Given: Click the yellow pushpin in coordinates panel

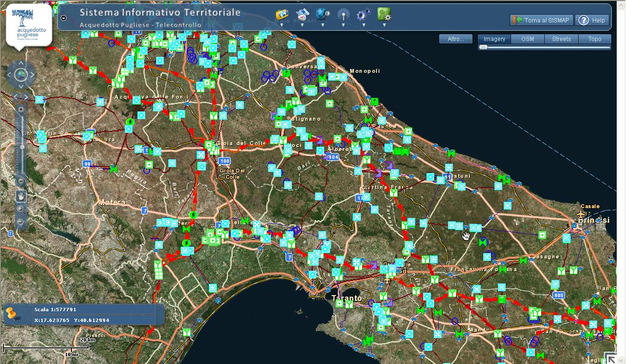Looking at the screenshot, I should pos(12,314).
